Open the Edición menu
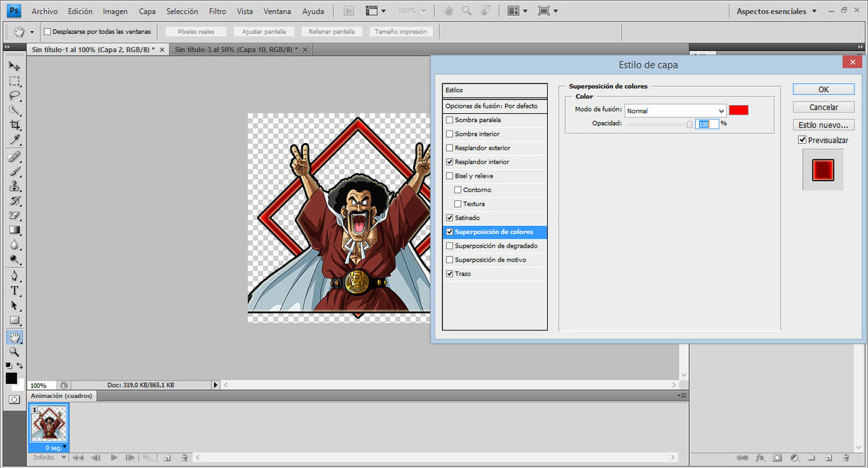 coord(80,12)
